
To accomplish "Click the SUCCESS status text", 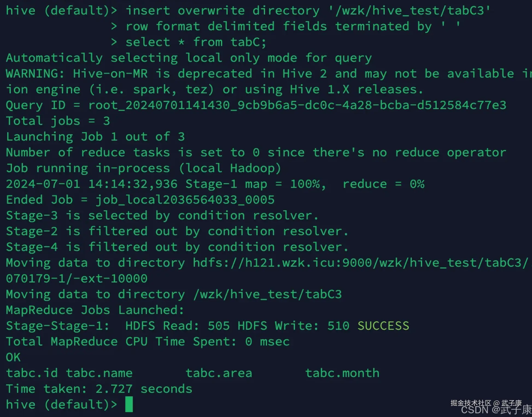I will 383,326.
